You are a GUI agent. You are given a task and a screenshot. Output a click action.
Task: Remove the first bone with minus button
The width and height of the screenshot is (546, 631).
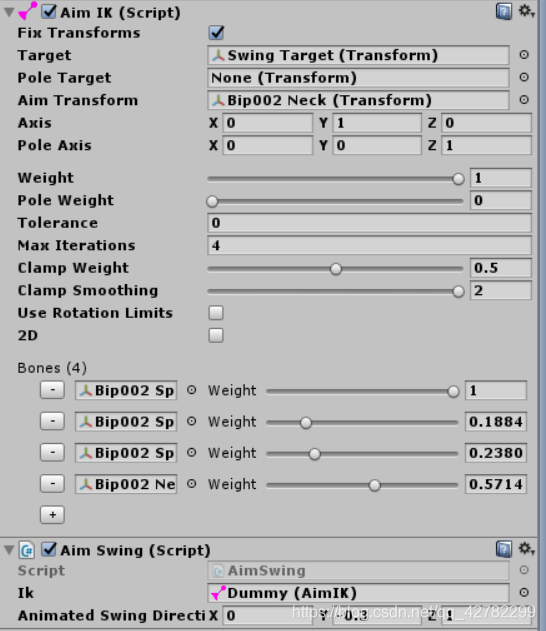(x=52, y=390)
